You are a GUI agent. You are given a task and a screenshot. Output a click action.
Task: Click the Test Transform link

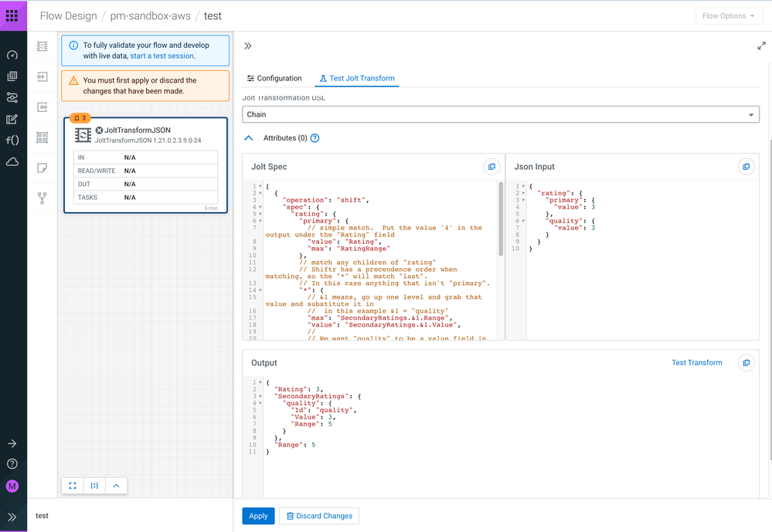click(696, 363)
